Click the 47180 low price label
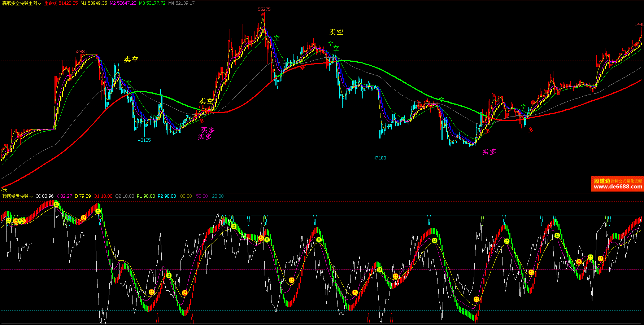Screen dimensions: 644x325 379,158
